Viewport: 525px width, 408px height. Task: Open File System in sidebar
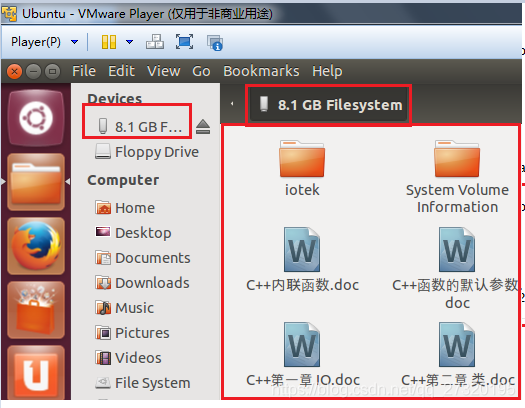click(x=143, y=383)
